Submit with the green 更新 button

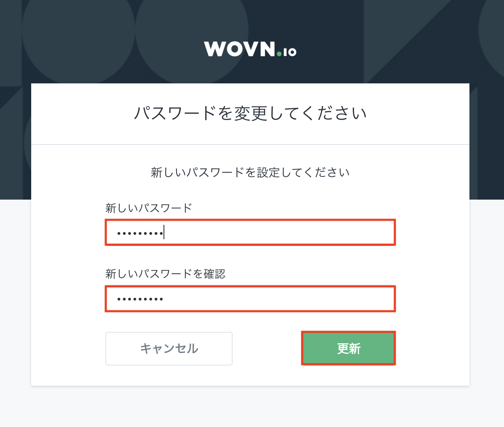click(349, 348)
